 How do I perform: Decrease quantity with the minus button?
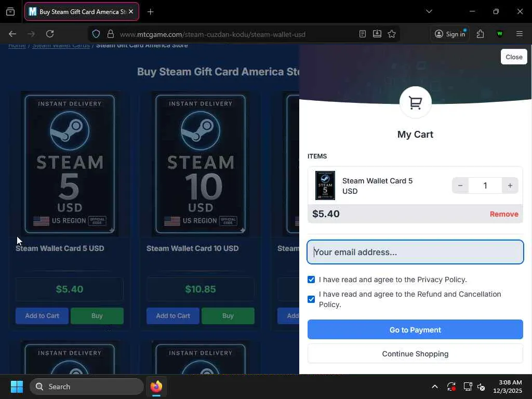pos(460,185)
